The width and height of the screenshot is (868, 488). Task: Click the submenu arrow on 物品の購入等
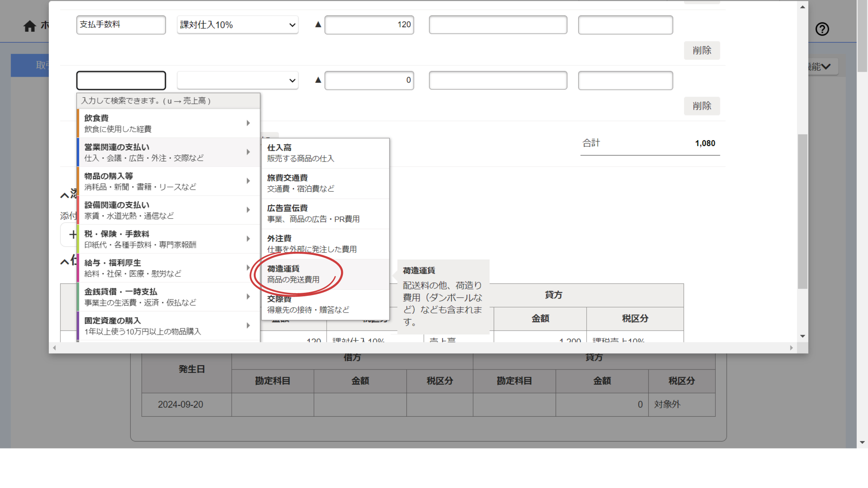[x=248, y=181]
